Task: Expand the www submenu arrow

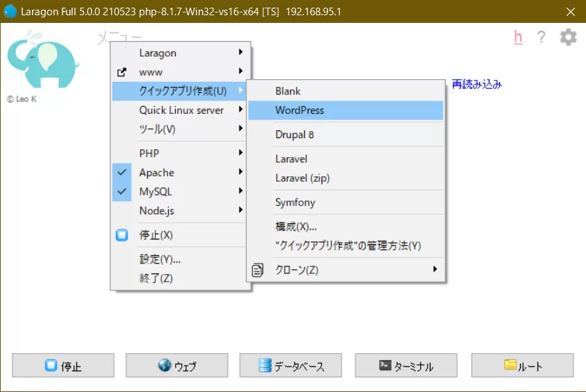Action: pyautogui.click(x=241, y=71)
